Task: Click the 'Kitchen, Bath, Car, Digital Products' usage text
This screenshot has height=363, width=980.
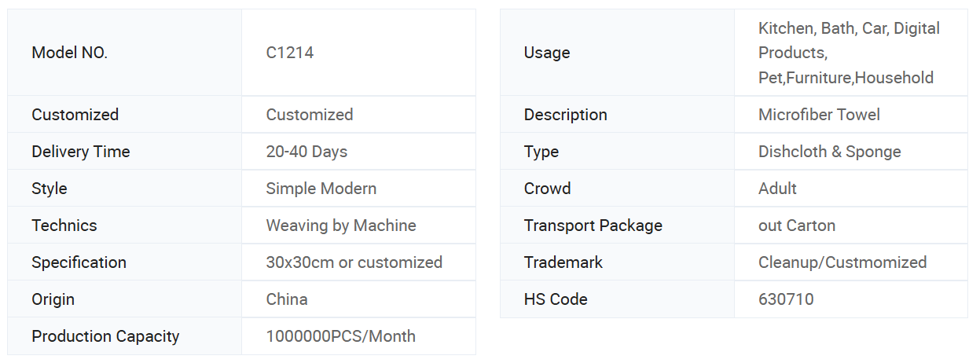Action: click(849, 40)
